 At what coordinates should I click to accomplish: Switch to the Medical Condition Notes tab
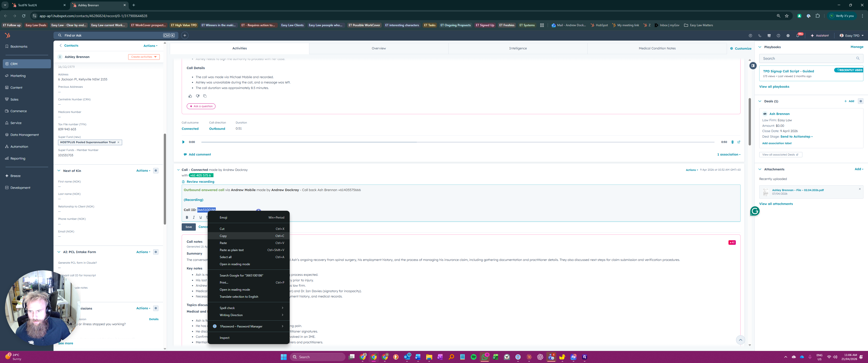click(657, 48)
